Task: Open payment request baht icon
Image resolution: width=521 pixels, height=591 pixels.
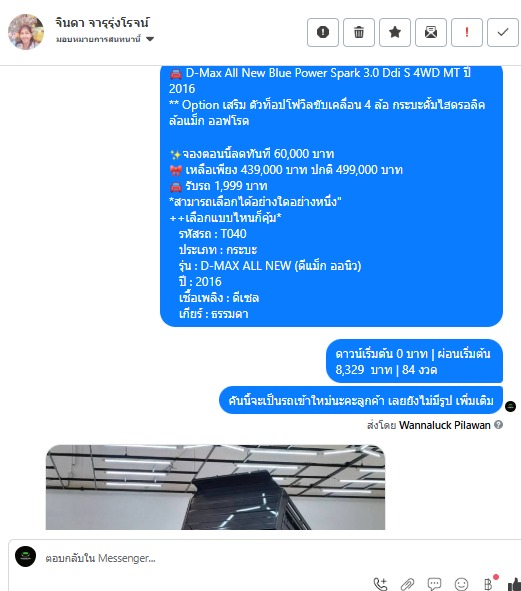Action: click(x=489, y=583)
